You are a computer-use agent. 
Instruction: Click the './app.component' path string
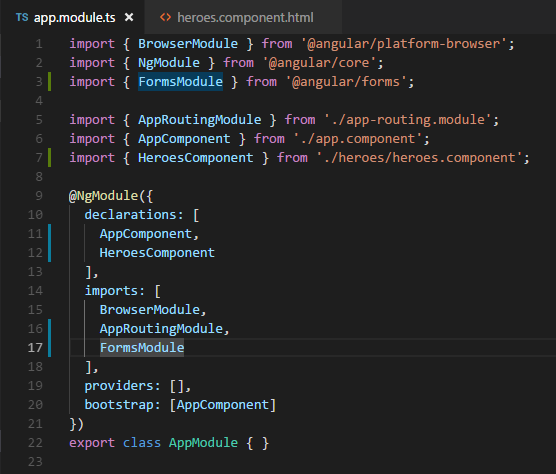click(358, 139)
